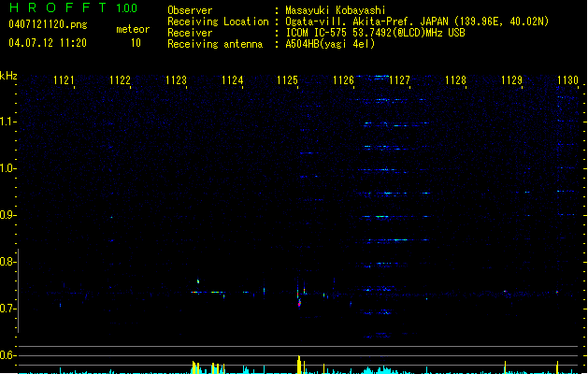Click the date stamp 04.07.12 11:20
The width and height of the screenshot is (588, 374).
pos(48,43)
